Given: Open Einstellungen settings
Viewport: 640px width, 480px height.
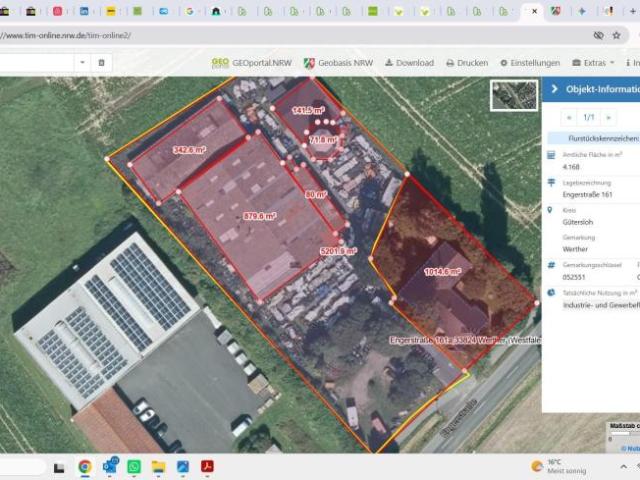Looking at the screenshot, I should [530, 63].
